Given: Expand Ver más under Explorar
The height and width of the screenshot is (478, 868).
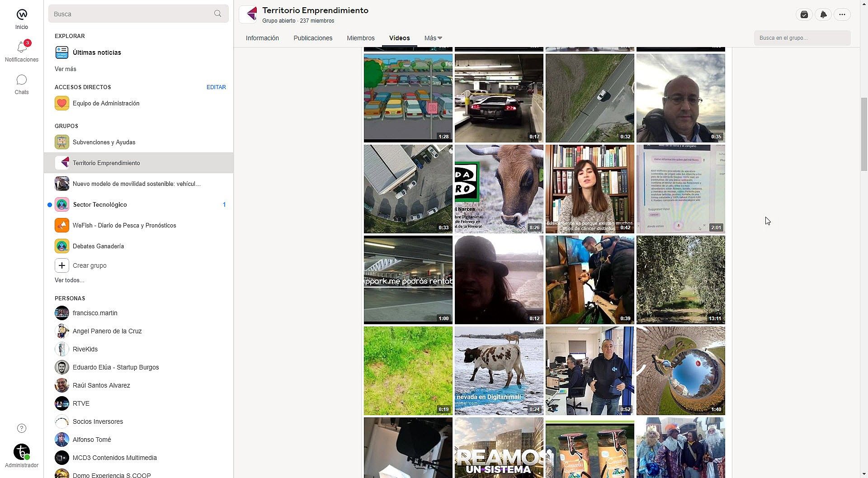Looking at the screenshot, I should pyautogui.click(x=66, y=69).
